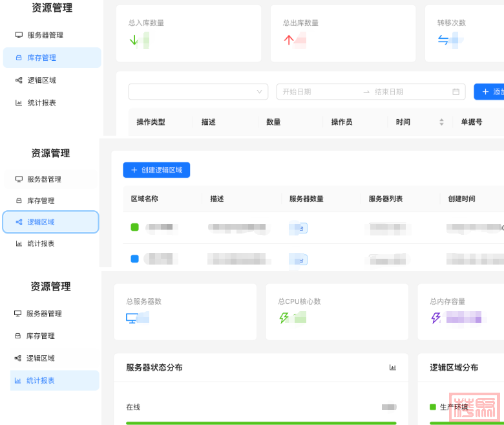Click the blue monitor icon under 总服务器数
The height and width of the screenshot is (425, 504).
pyautogui.click(x=132, y=318)
